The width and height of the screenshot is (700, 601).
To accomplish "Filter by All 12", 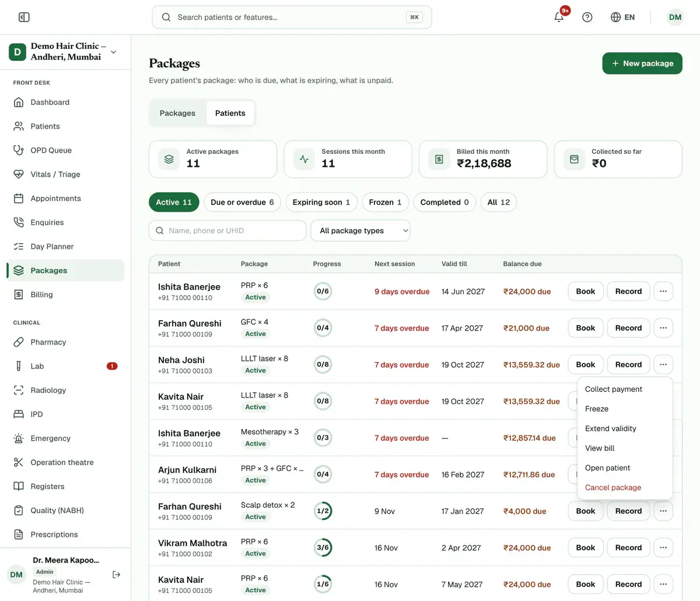I will (499, 202).
